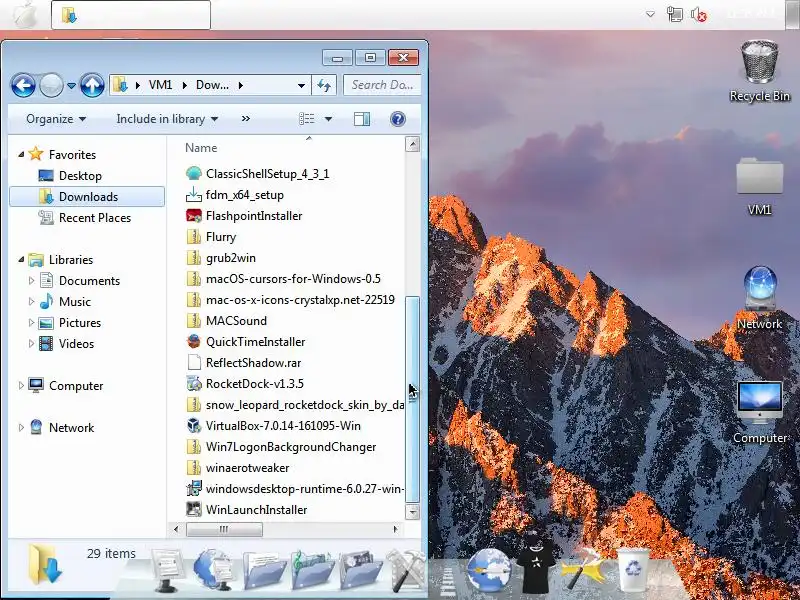Select Desktop in Favorites
The width and height of the screenshot is (800, 600).
point(80,176)
